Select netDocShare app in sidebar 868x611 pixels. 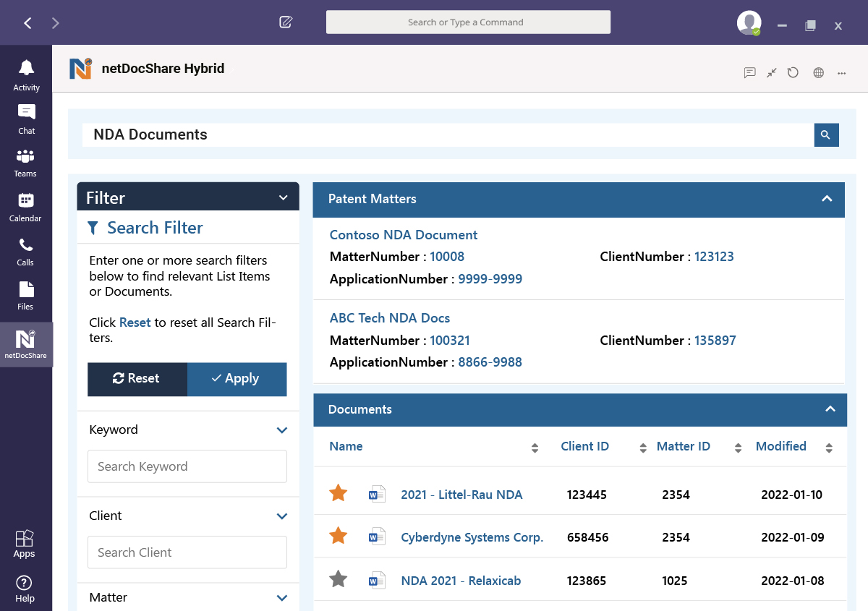26,344
